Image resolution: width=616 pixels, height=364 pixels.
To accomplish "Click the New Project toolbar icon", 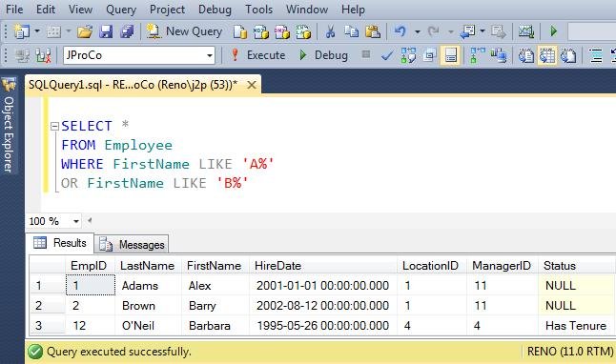I will [x=21, y=31].
